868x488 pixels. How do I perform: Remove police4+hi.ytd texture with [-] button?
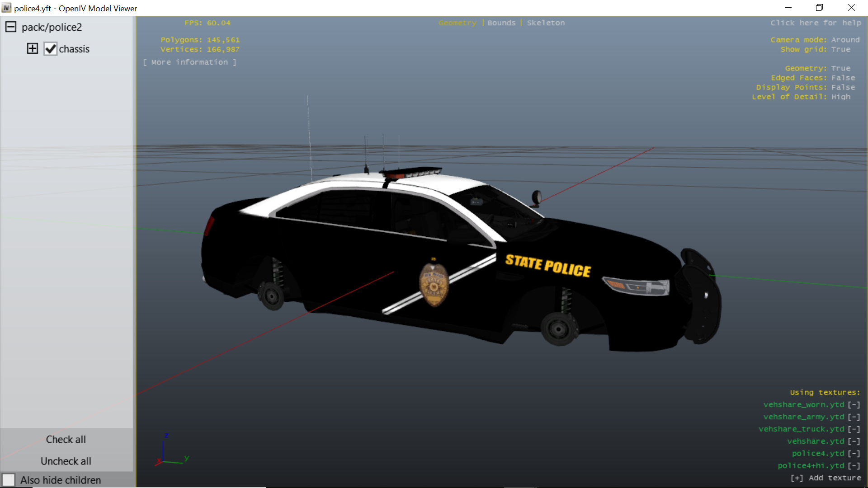[x=854, y=466]
